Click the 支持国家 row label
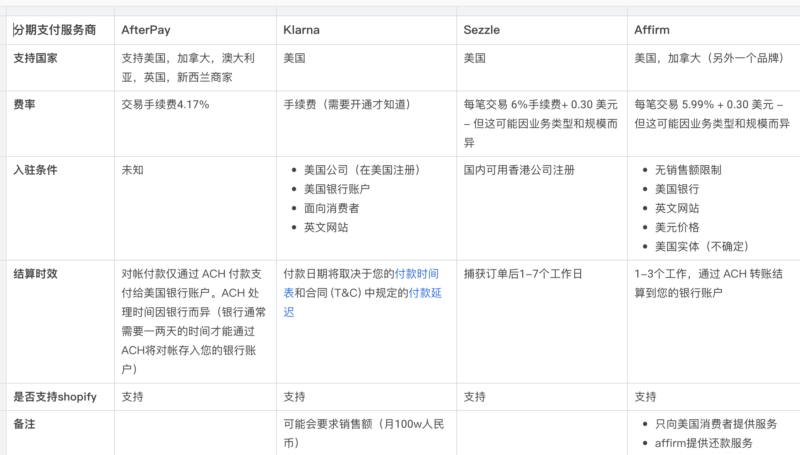 tap(35, 58)
